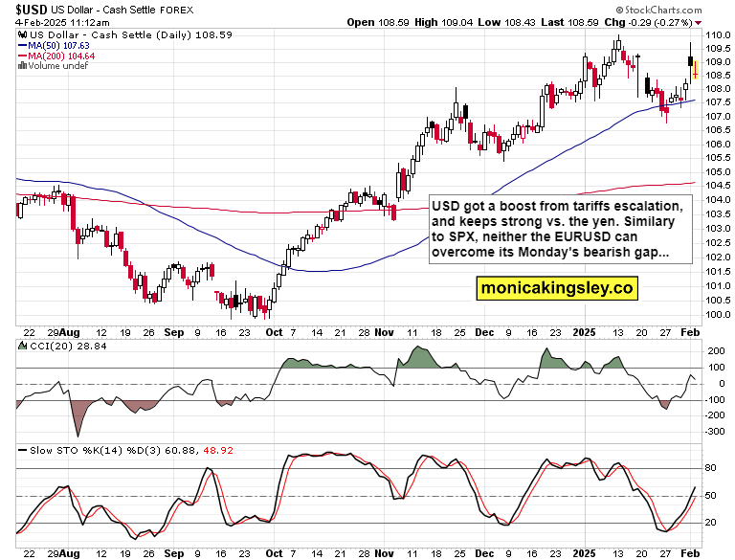This screenshot has width=735, height=560.
Task: Click the 100.0 price axis label
Action: pos(718,315)
